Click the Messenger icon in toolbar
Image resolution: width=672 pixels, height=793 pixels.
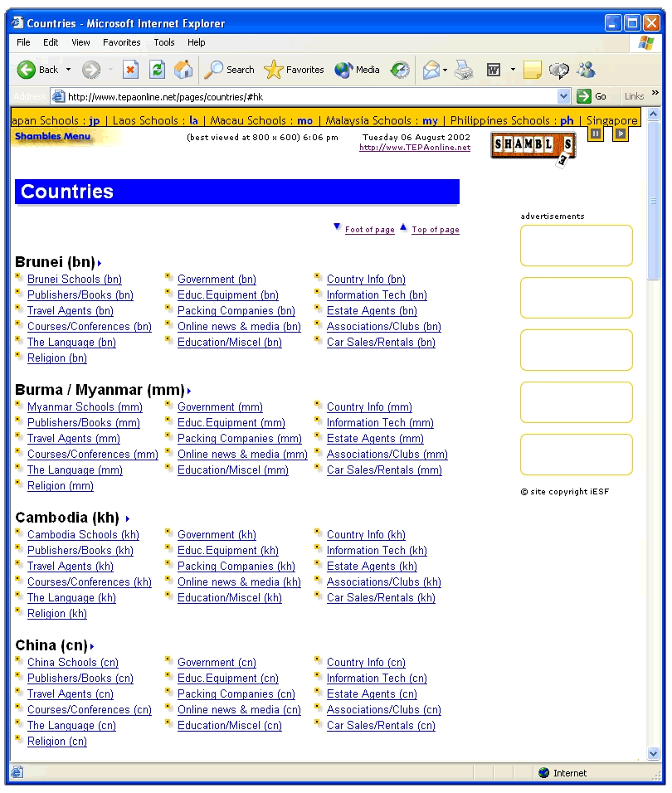[x=586, y=71]
